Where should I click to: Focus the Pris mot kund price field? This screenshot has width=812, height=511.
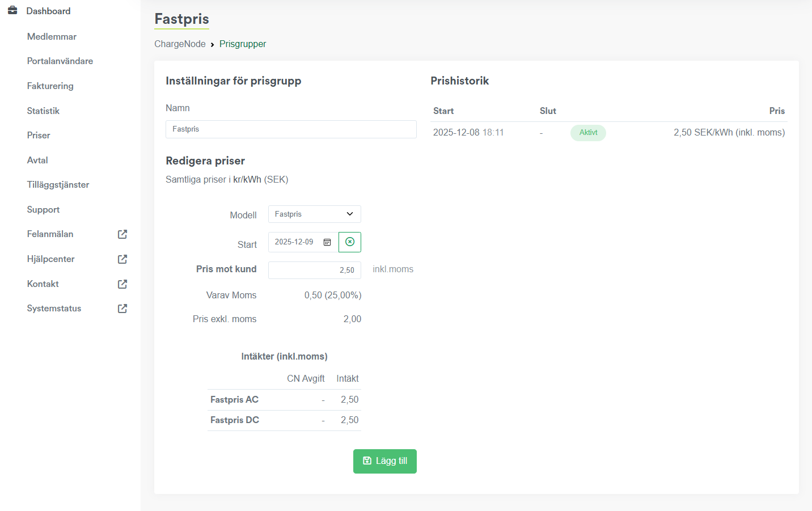pyautogui.click(x=314, y=270)
